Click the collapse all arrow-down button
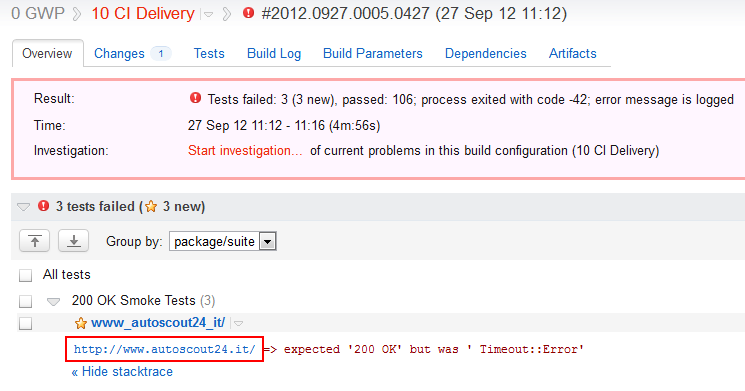This screenshot has width=745, height=391. [73, 241]
